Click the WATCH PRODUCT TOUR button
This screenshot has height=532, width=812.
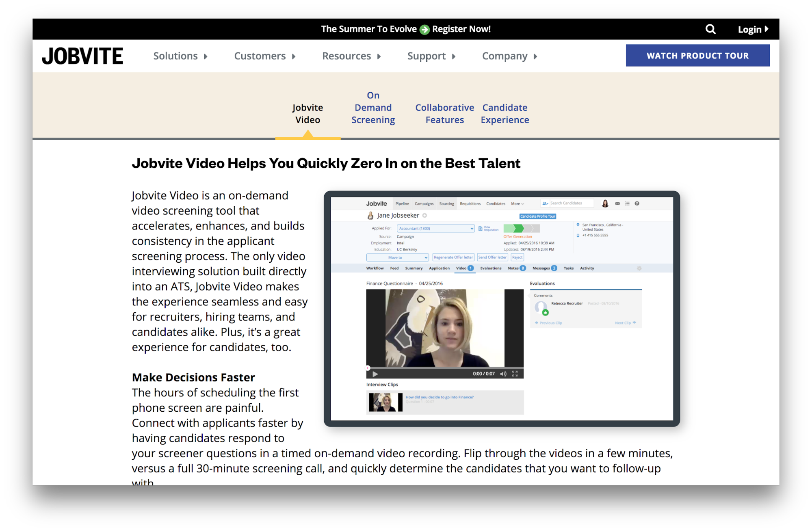click(697, 56)
